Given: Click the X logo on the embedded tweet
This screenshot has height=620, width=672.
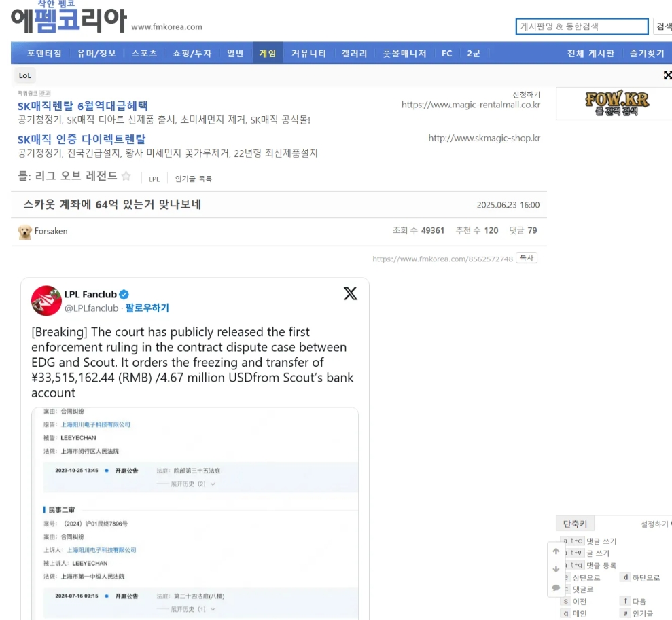Looking at the screenshot, I should (x=350, y=294).
